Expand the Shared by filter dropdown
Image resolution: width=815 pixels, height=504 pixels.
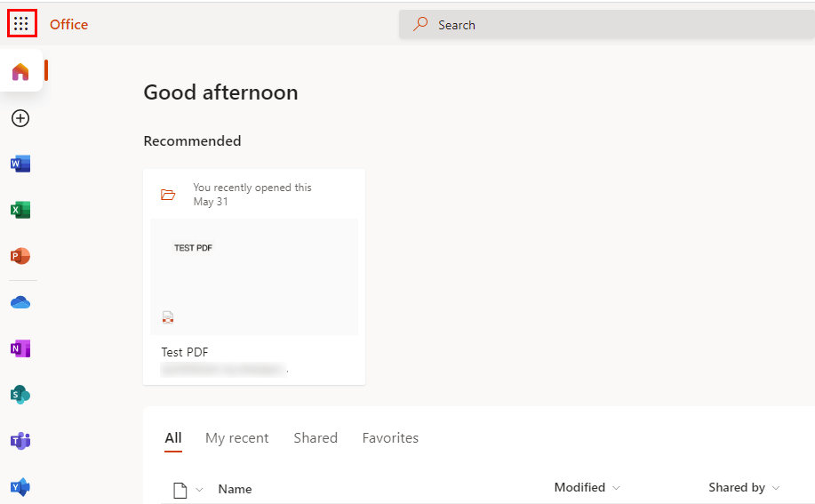(x=776, y=488)
